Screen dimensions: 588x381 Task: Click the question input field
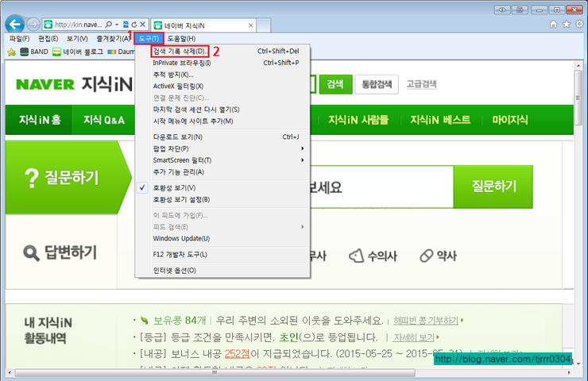point(381,187)
